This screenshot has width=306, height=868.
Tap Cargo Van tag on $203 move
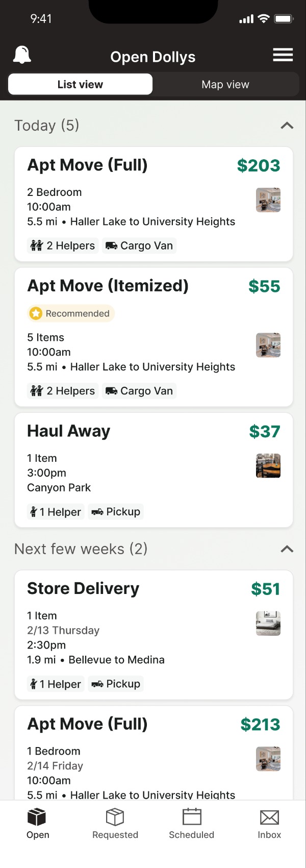[139, 246]
